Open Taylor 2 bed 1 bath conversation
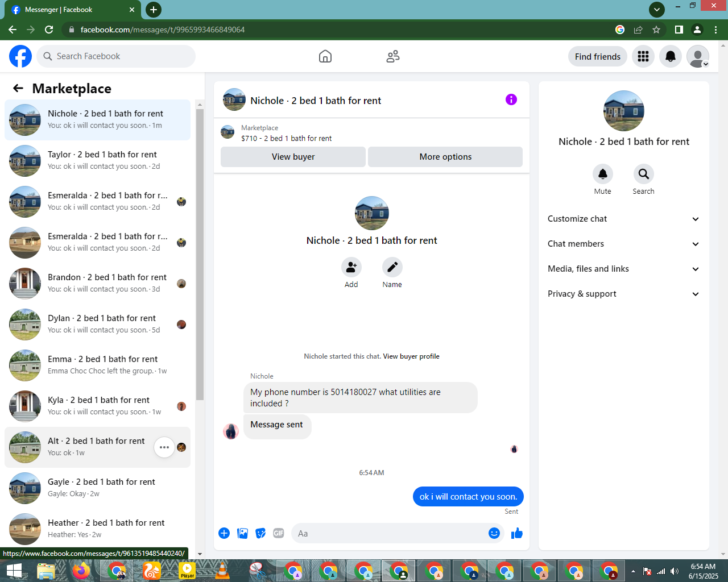Image resolution: width=728 pixels, height=582 pixels. pos(97,161)
